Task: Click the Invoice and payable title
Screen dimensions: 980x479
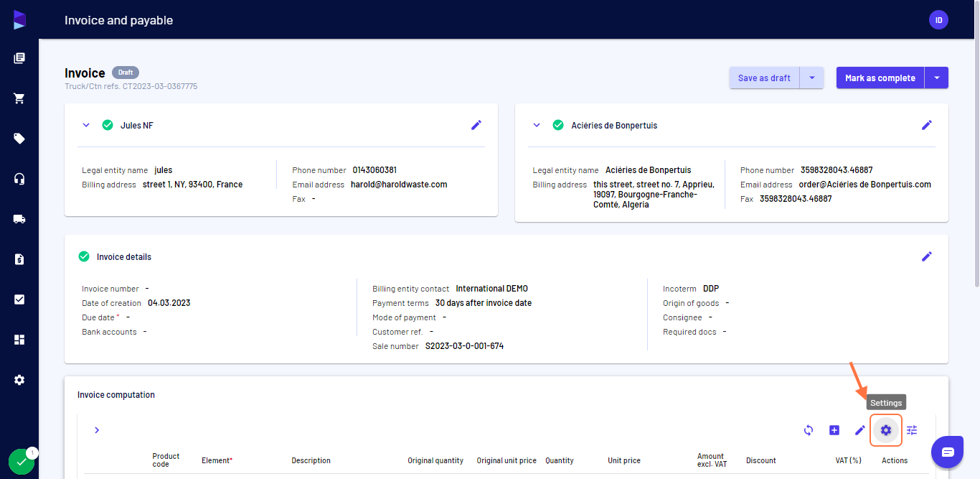Action: [118, 20]
